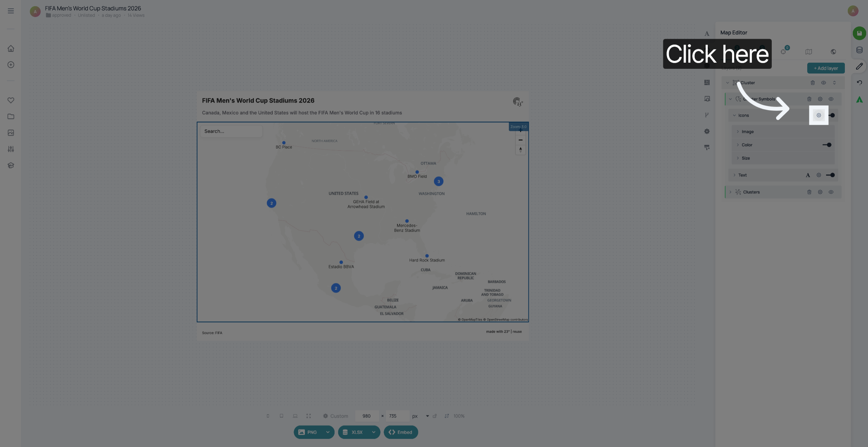
Task: Click the width field showing 980
Action: [x=367, y=416]
